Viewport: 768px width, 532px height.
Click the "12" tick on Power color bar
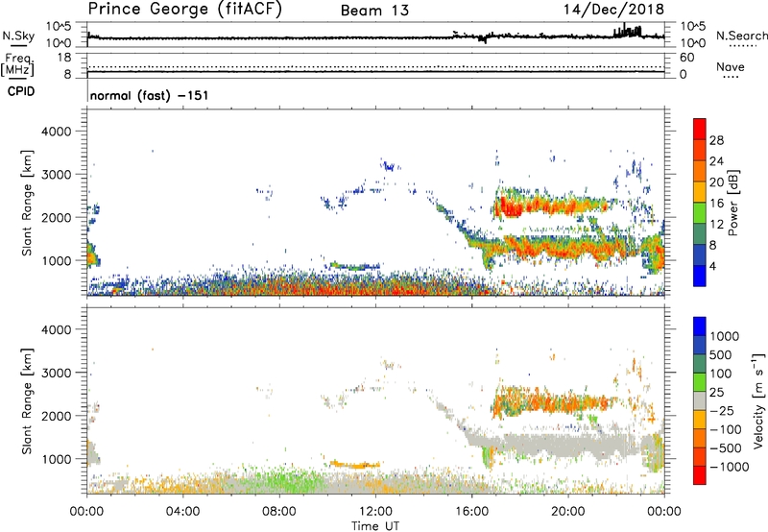[x=716, y=225]
